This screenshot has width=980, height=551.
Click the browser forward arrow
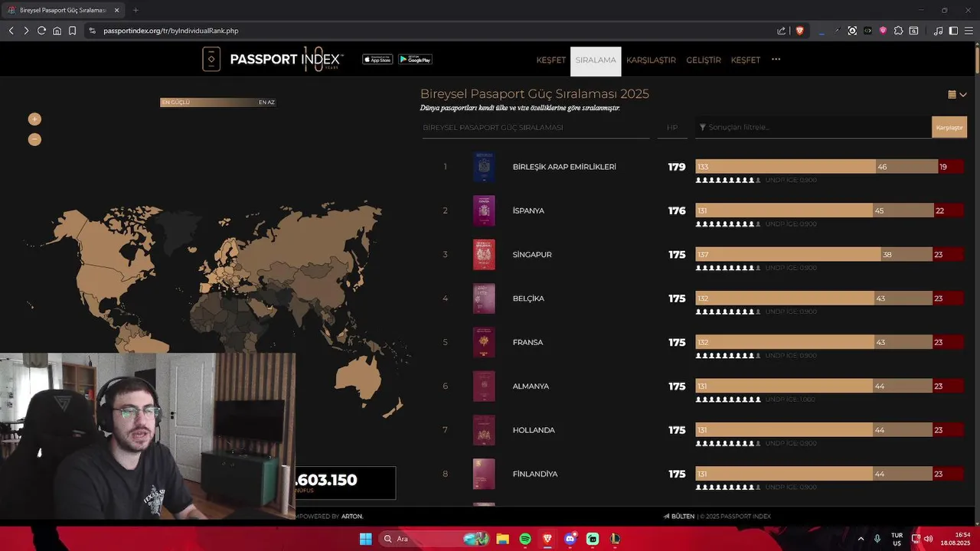pos(26,31)
